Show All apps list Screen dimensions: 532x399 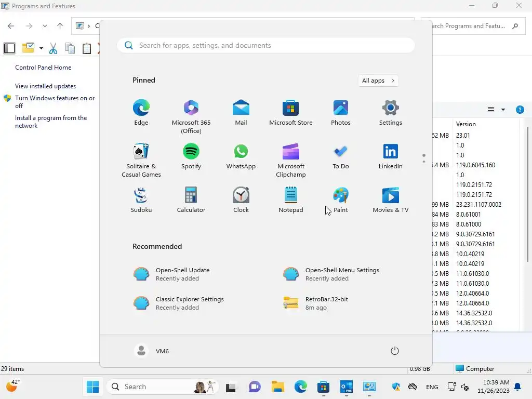click(x=378, y=81)
